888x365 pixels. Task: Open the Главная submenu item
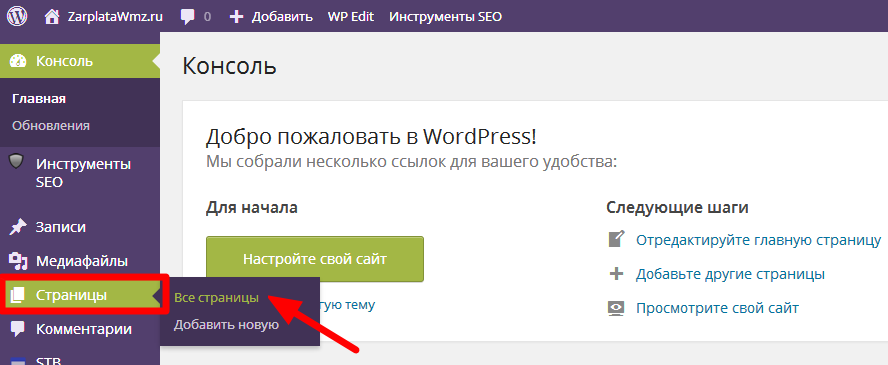39,98
